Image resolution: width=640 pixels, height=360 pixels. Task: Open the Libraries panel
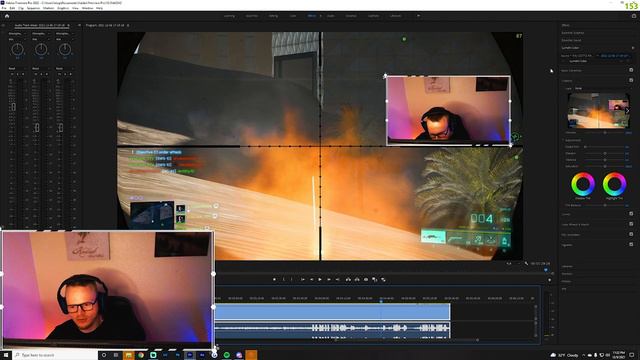point(567,267)
